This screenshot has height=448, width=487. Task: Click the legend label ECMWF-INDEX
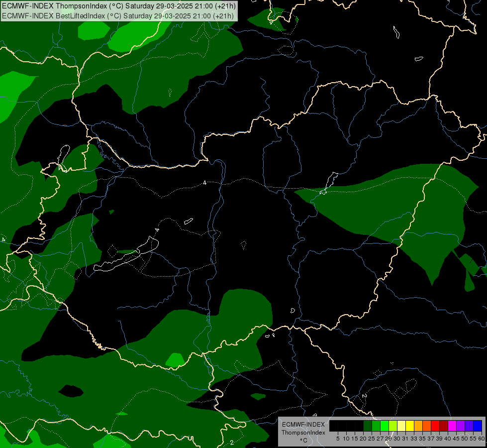tap(303, 425)
